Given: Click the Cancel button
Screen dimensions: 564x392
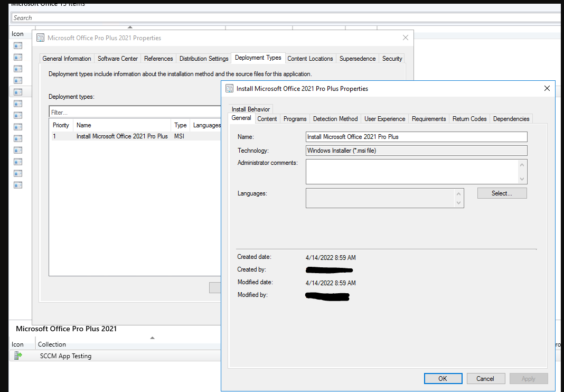Looking at the screenshot, I should coord(485,378).
